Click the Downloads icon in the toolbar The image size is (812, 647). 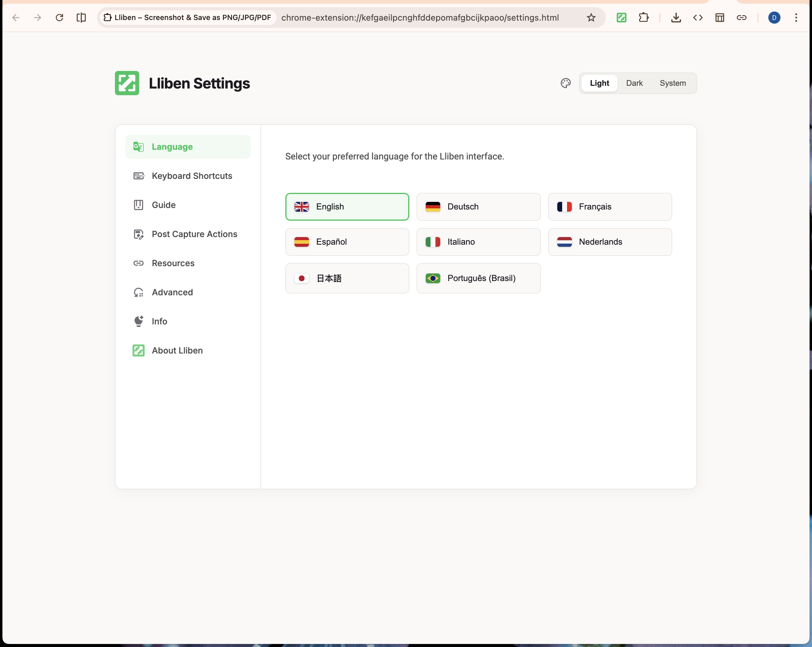(676, 17)
